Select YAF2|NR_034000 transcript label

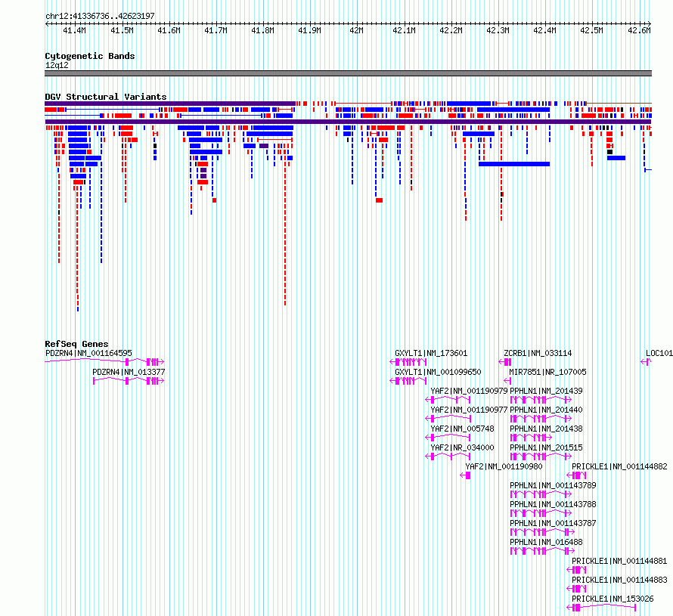[462, 447]
